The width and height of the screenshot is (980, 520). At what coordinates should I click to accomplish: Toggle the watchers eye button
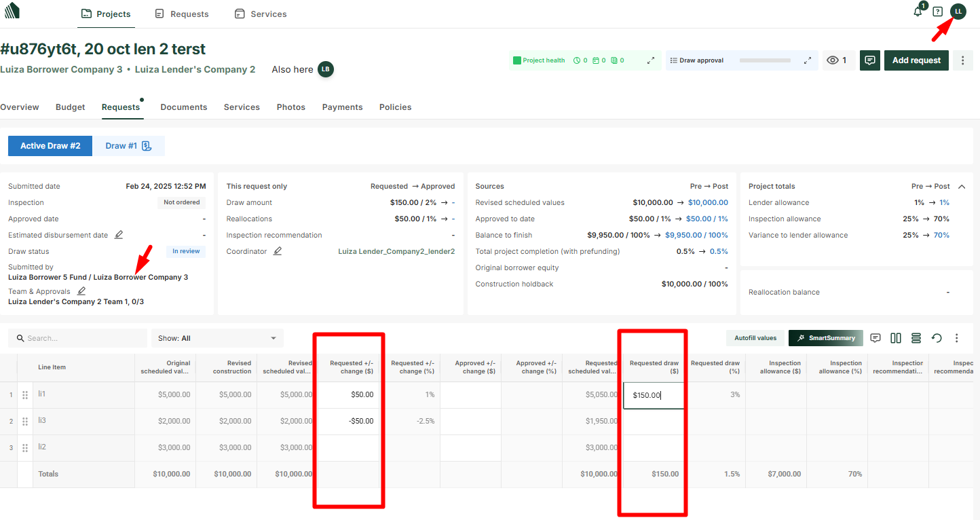click(837, 60)
